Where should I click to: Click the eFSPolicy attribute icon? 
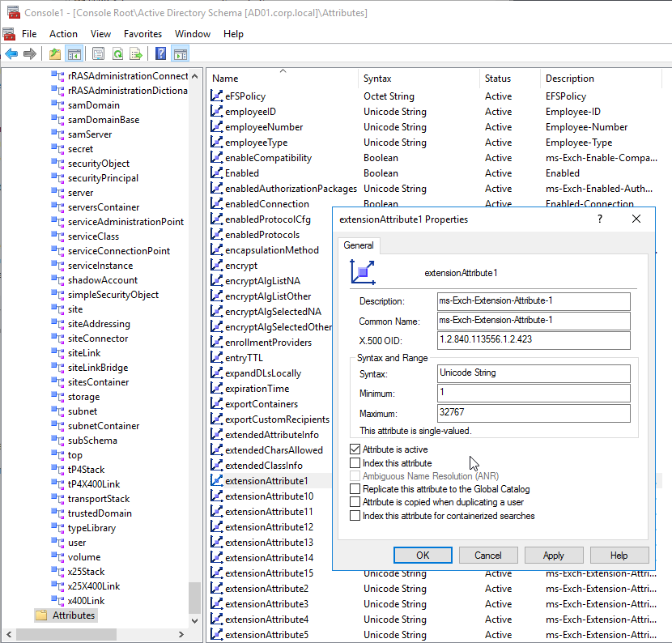point(217,96)
